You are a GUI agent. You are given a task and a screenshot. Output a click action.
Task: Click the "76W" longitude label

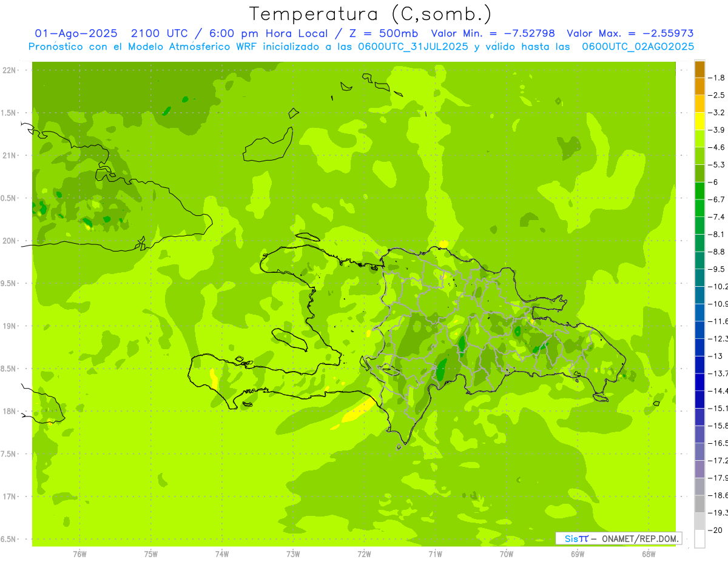coord(79,554)
